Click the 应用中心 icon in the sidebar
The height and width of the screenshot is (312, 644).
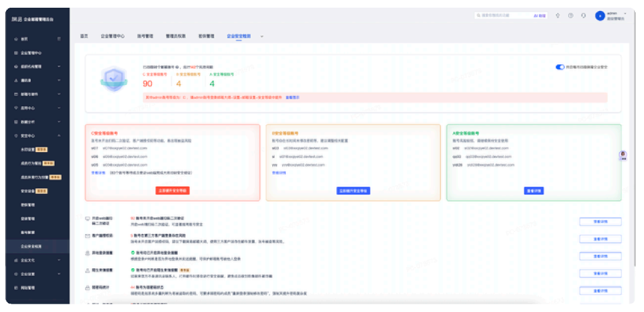pos(16,108)
